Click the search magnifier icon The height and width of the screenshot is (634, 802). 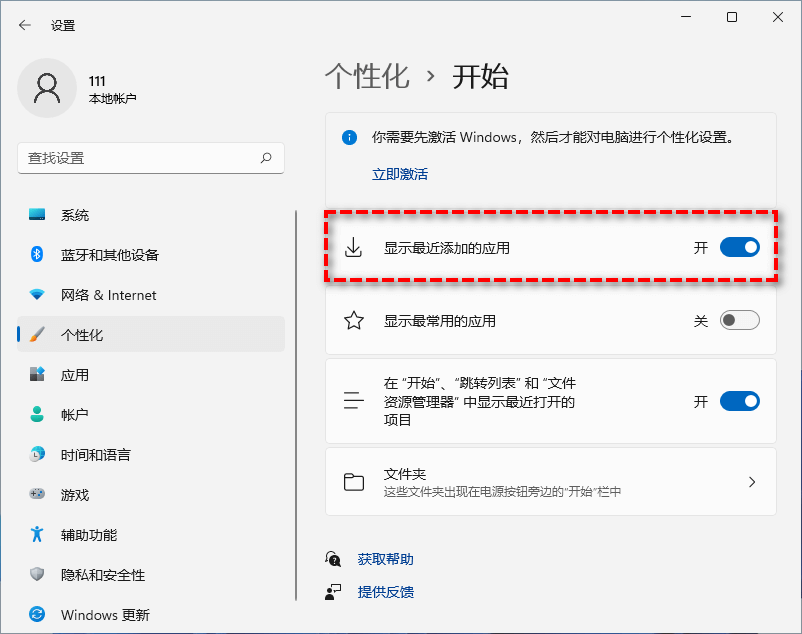pyautogui.click(x=266, y=158)
